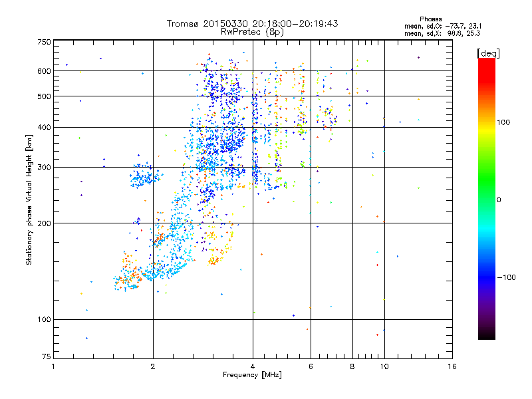532x399 pixels.
Task: Click the x-axis tick label '1'
Action: click(x=53, y=366)
